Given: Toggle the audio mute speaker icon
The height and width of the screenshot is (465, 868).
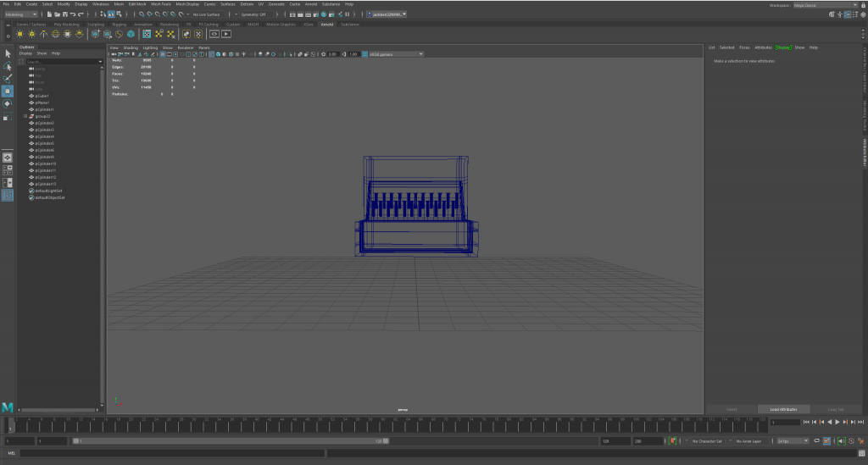Looking at the screenshot, I should click(x=840, y=441).
